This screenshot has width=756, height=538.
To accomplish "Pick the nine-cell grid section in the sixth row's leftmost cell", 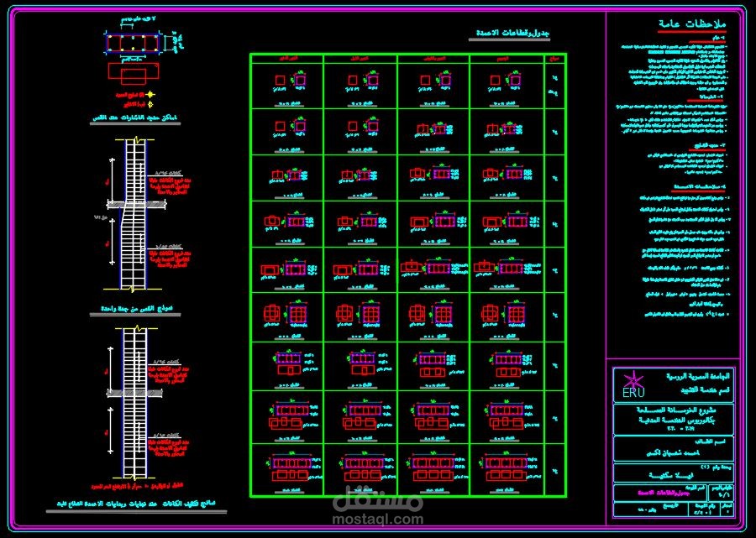I will [x=299, y=315].
